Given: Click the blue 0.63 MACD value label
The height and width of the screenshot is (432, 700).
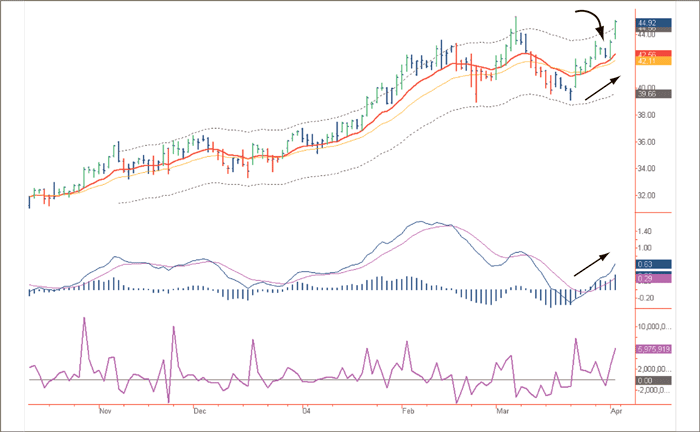Looking at the screenshot, I should click(650, 264).
